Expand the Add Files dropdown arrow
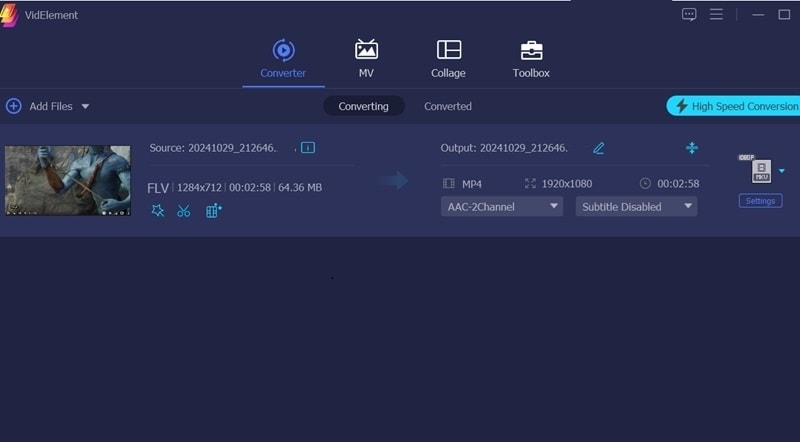 (85, 106)
